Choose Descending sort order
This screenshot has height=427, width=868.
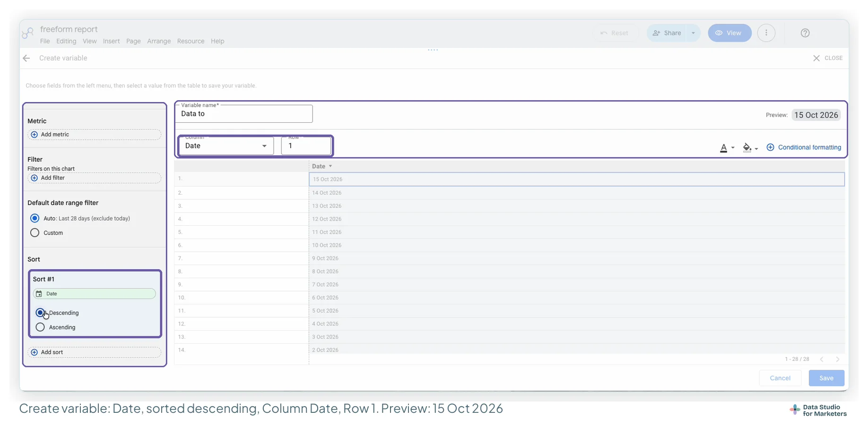(x=40, y=313)
